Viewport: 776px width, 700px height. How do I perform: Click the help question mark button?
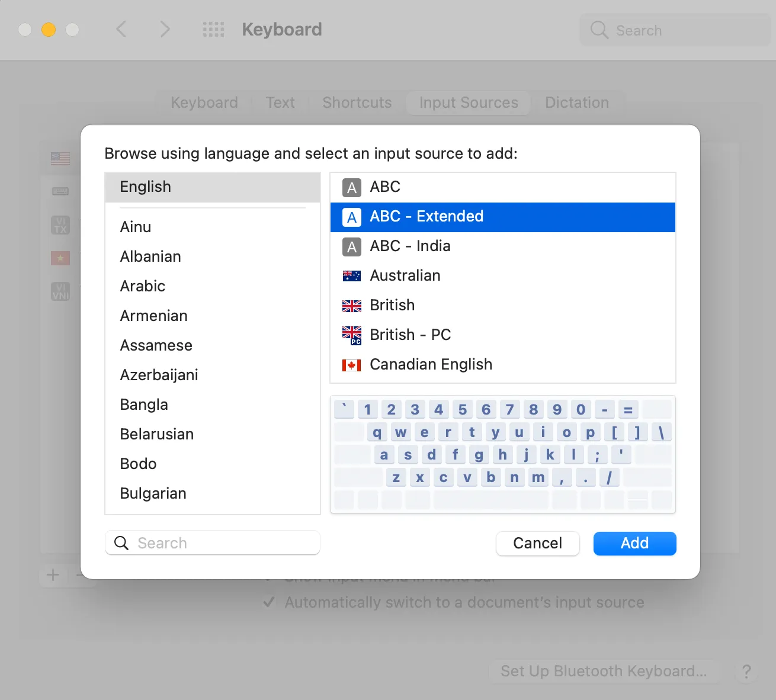(x=746, y=672)
